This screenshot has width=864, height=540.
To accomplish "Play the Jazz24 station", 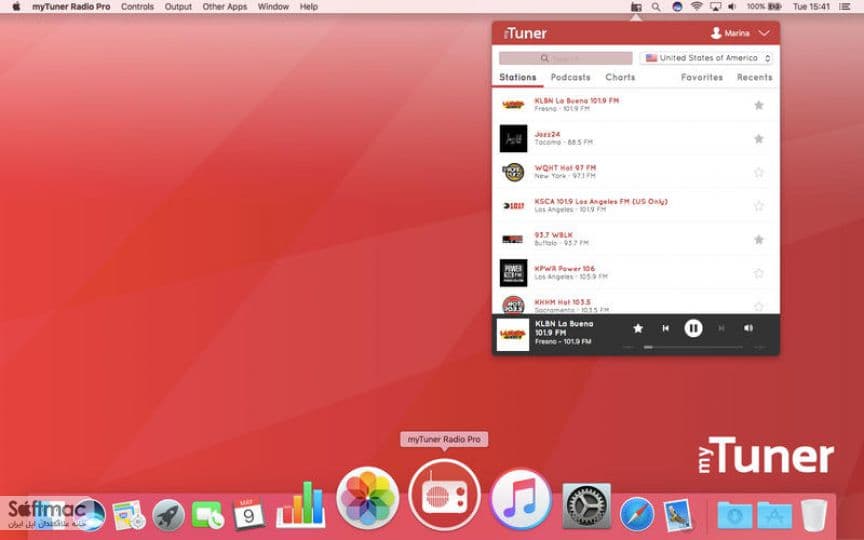I will coord(635,138).
